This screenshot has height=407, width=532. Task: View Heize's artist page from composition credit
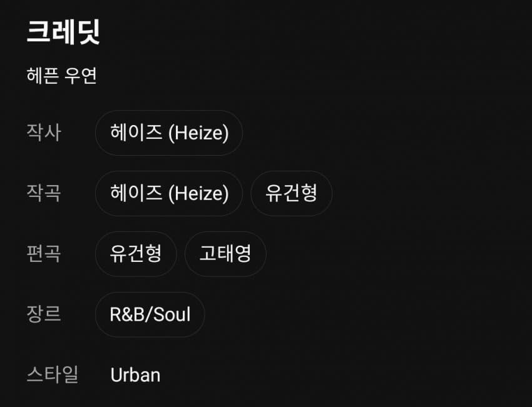click(x=169, y=193)
